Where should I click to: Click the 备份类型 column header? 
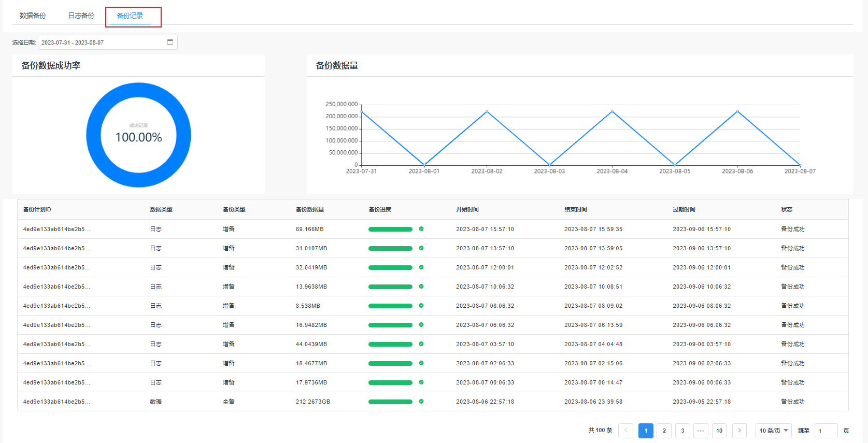click(234, 209)
